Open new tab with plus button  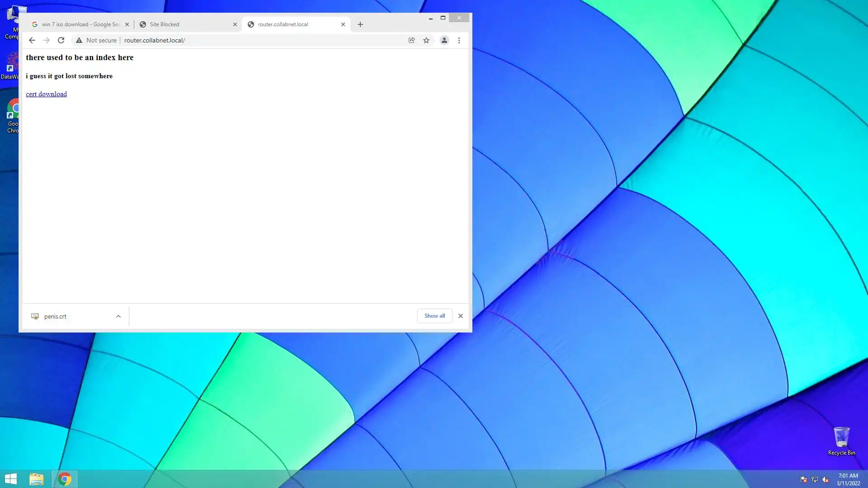[x=360, y=24]
